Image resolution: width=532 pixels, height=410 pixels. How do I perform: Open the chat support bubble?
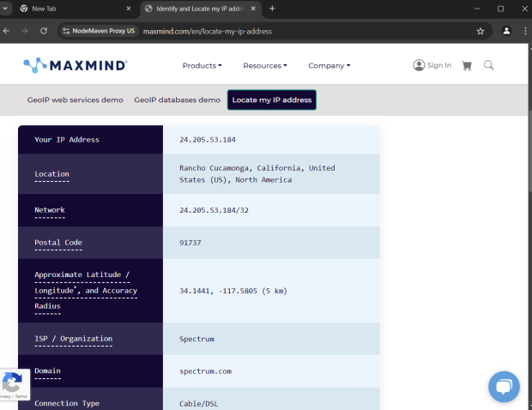(x=504, y=387)
